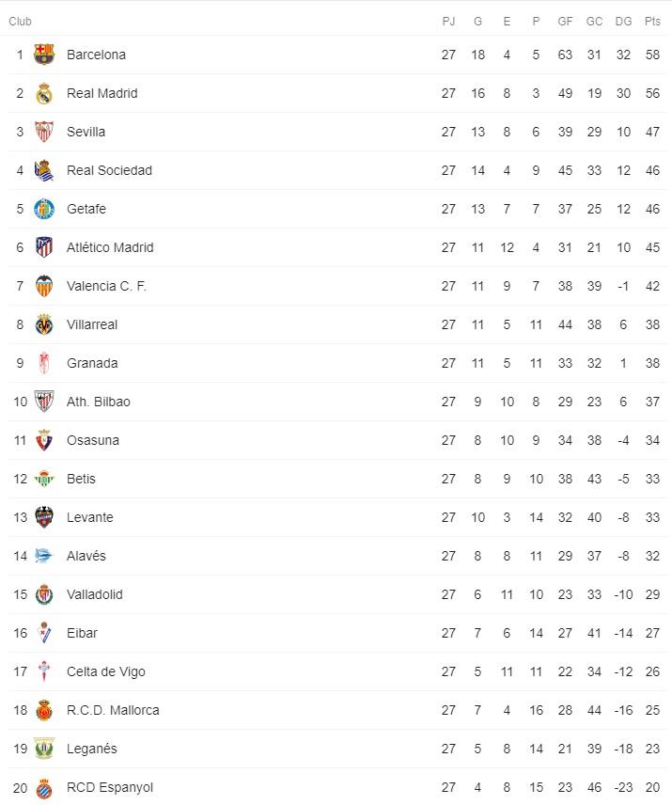Click the Celta de Vigo crest

[x=44, y=671]
